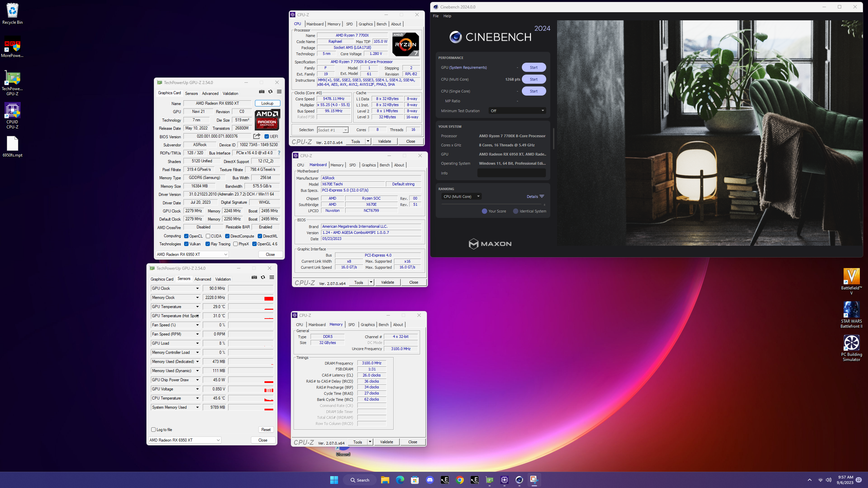Open hamburger menu in GPU-Z Sensors window
The height and width of the screenshot is (488, 868).
click(x=272, y=277)
